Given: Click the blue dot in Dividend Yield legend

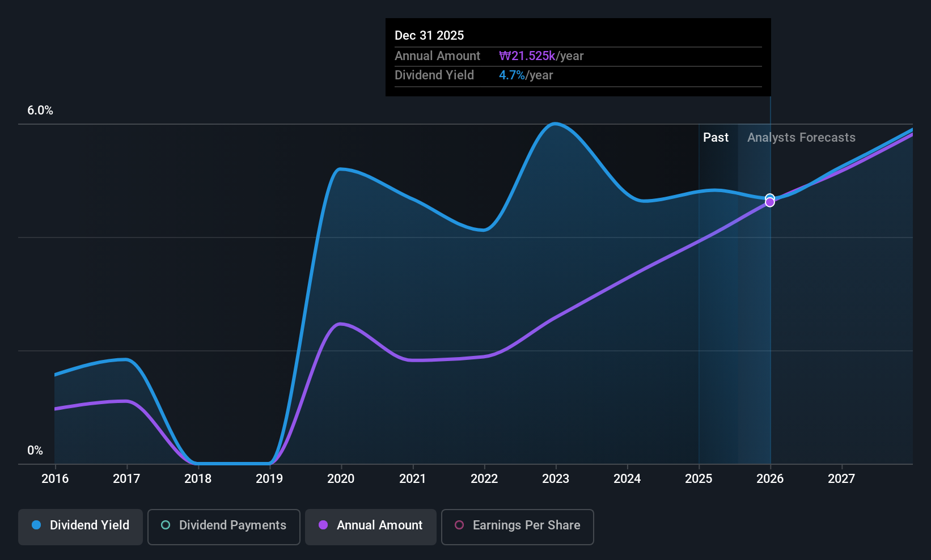Looking at the screenshot, I should click(36, 525).
